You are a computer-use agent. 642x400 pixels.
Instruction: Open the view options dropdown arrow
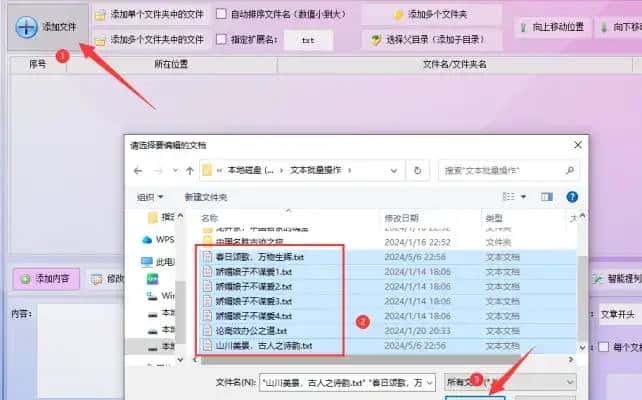(524, 197)
